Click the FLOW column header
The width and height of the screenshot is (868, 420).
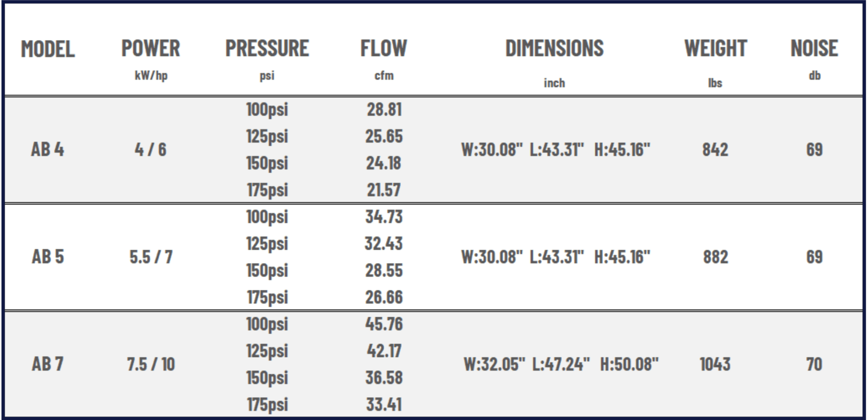pos(383,48)
